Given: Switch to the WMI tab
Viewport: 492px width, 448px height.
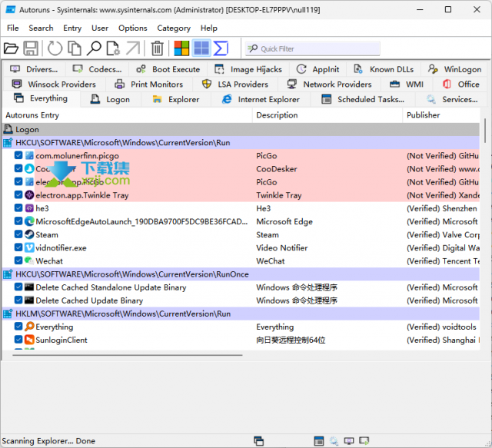Looking at the screenshot, I should pyautogui.click(x=407, y=84).
